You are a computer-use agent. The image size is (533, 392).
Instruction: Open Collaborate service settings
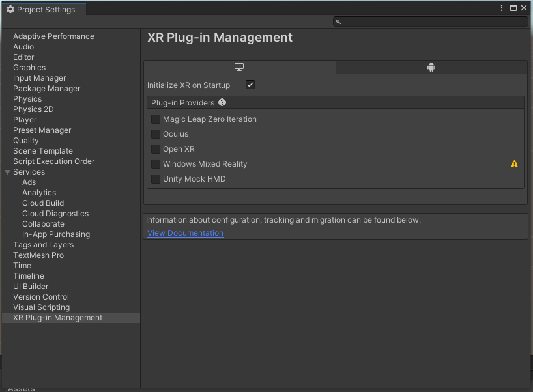pyautogui.click(x=43, y=224)
